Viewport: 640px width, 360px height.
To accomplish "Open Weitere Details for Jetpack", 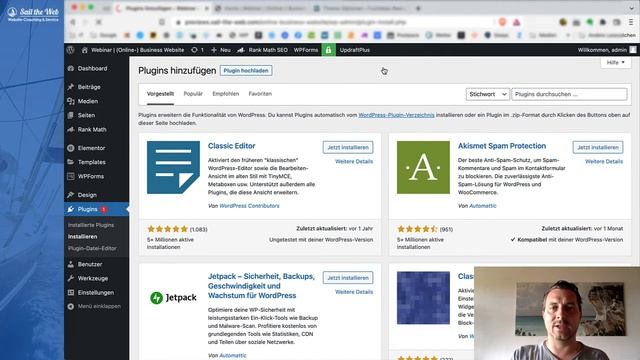I will coord(354,292).
